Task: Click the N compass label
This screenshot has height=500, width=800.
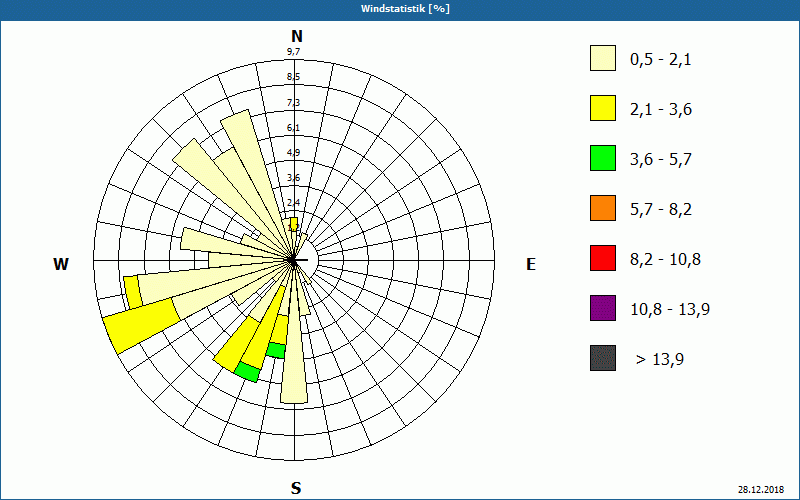Action: [x=296, y=36]
